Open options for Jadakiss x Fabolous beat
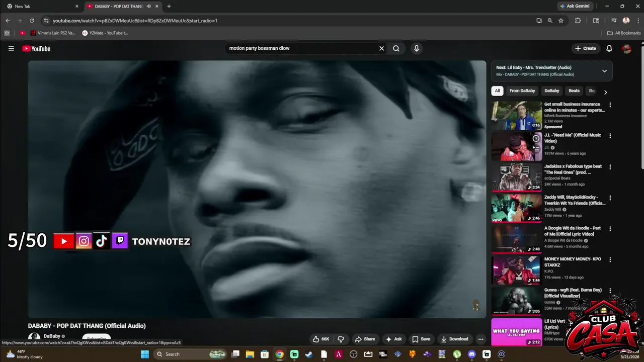Viewport: 644px width, 362px height. pyautogui.click(x=610, y=167)
